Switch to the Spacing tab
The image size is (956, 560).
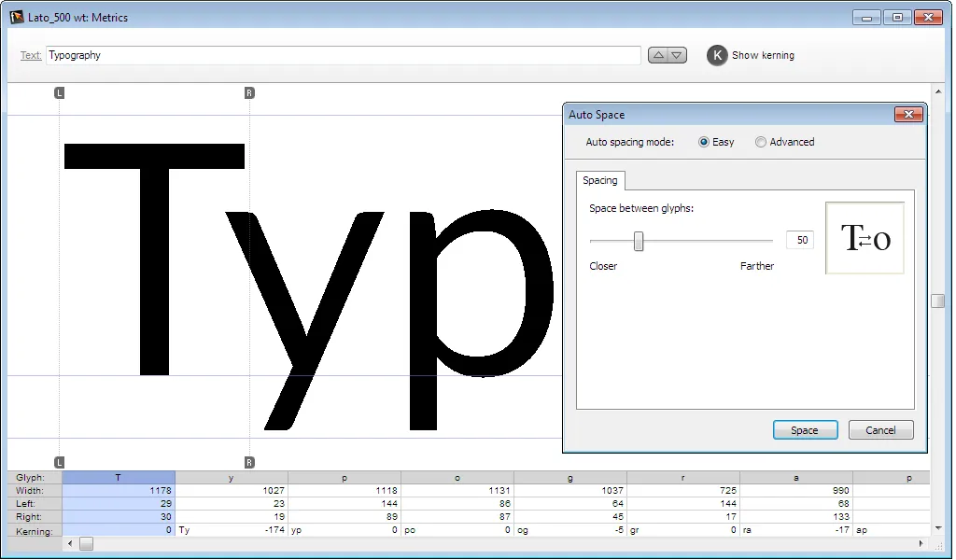point(599,180)
